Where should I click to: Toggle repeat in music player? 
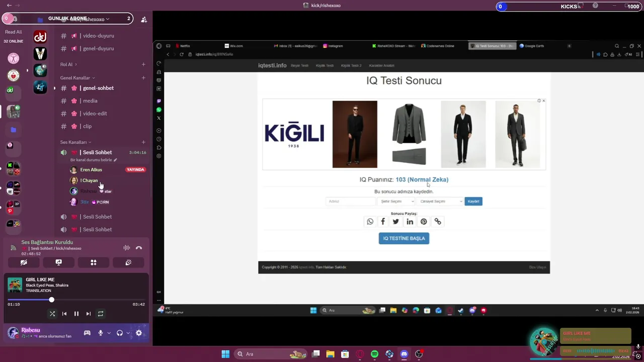101,314
